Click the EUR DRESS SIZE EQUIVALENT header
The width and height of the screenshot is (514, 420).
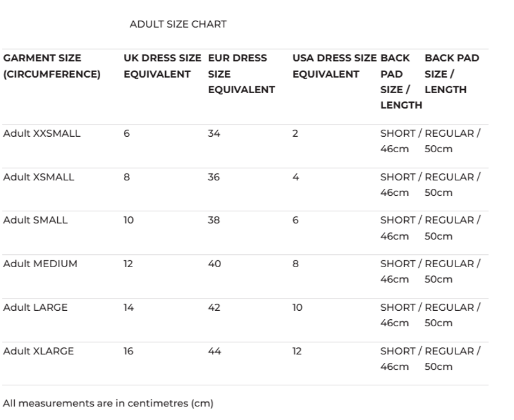tap(241, 74)
